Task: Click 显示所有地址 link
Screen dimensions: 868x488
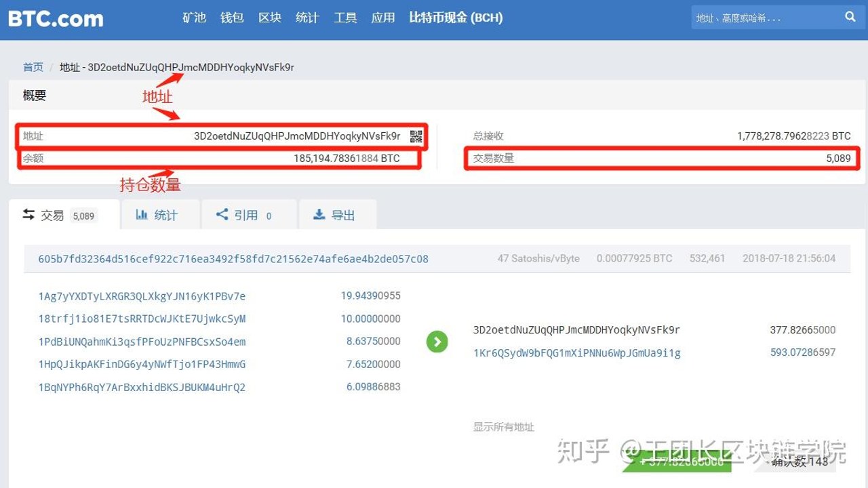Action: click(504, 427)
